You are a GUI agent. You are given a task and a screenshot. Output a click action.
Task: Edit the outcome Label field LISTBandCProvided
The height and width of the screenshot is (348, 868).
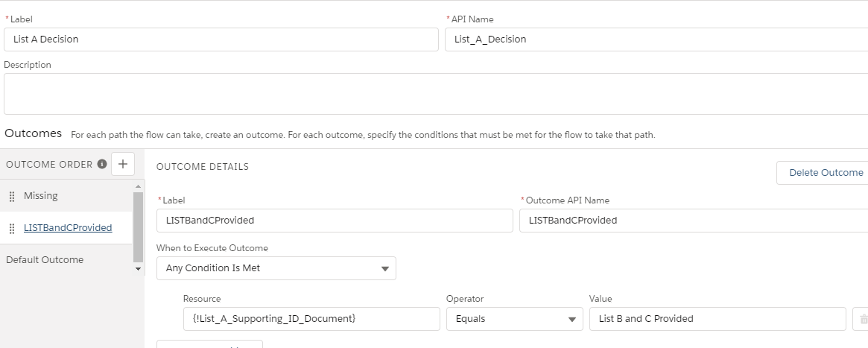click(334, 221)
